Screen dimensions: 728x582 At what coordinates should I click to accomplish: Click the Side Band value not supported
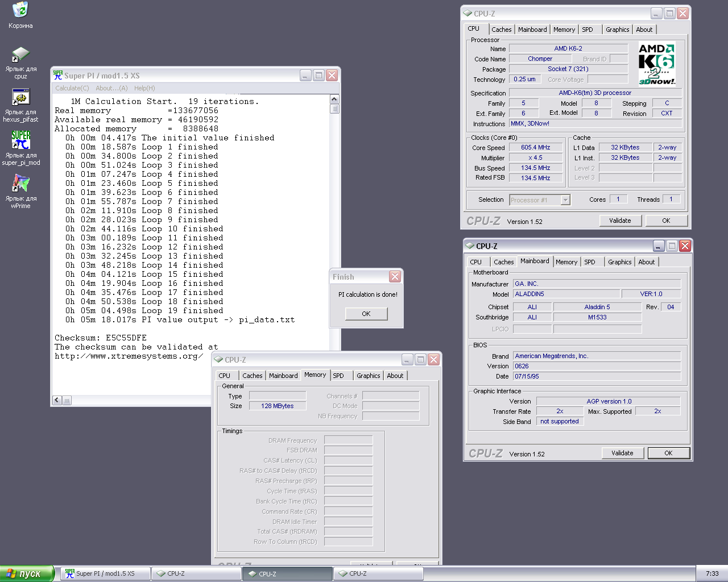560,421
